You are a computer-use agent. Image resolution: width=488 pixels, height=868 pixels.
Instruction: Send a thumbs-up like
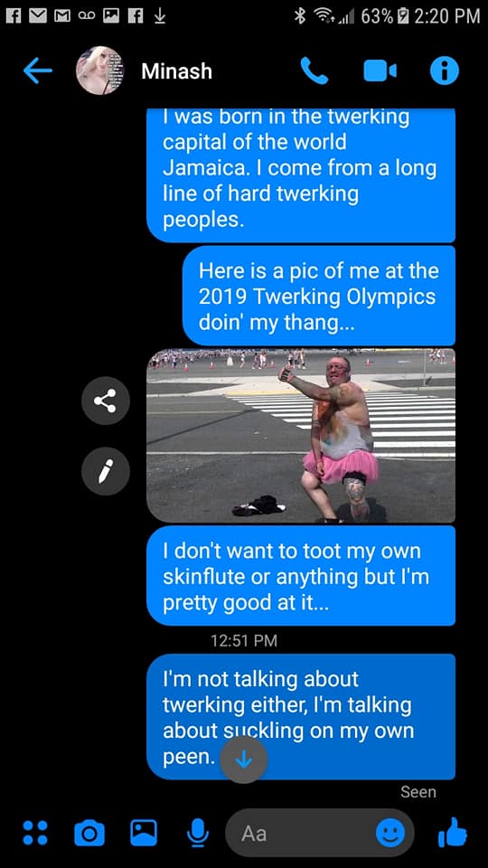(x=452, y=832)
